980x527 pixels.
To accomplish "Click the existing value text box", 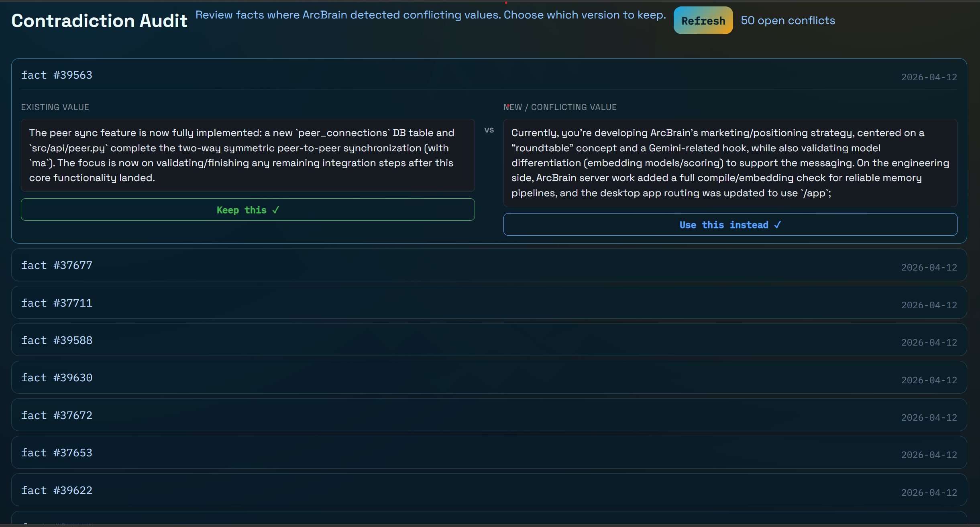I will pyautogui.click(x=248, y=155).
